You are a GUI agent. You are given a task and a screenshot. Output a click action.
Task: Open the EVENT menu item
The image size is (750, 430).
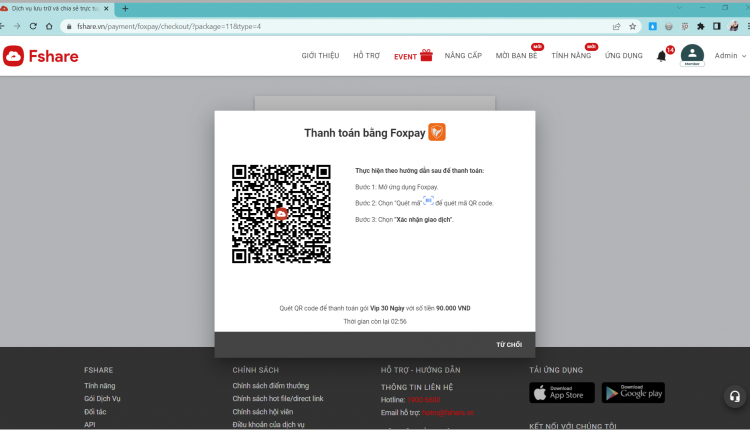tap(405, 56)
